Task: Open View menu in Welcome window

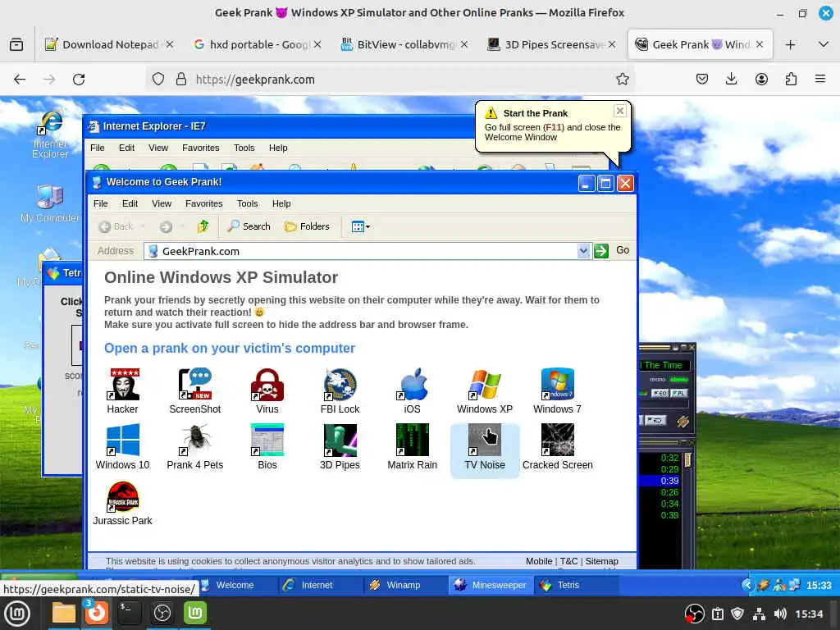Action: pyautogui.click(x=162, y=203)
